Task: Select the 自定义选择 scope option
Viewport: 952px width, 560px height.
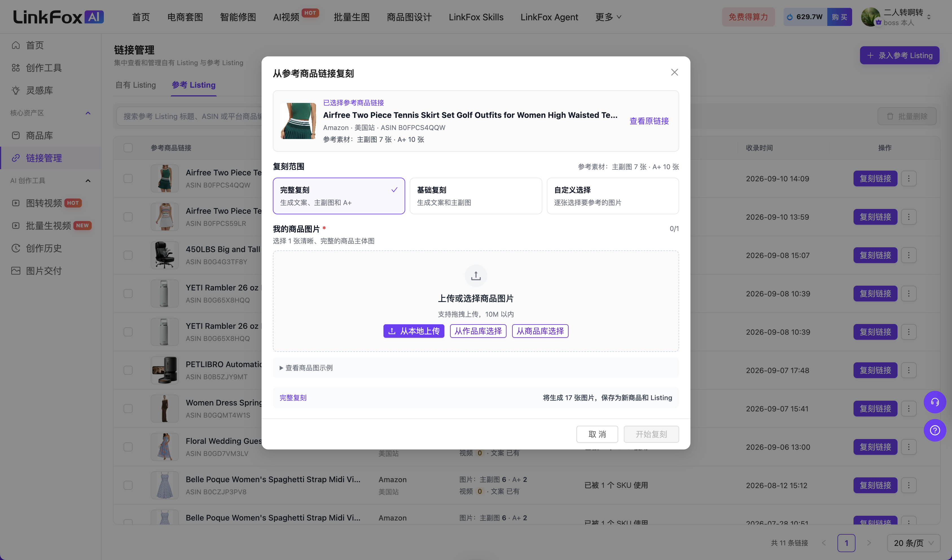Action: (612, 196)
